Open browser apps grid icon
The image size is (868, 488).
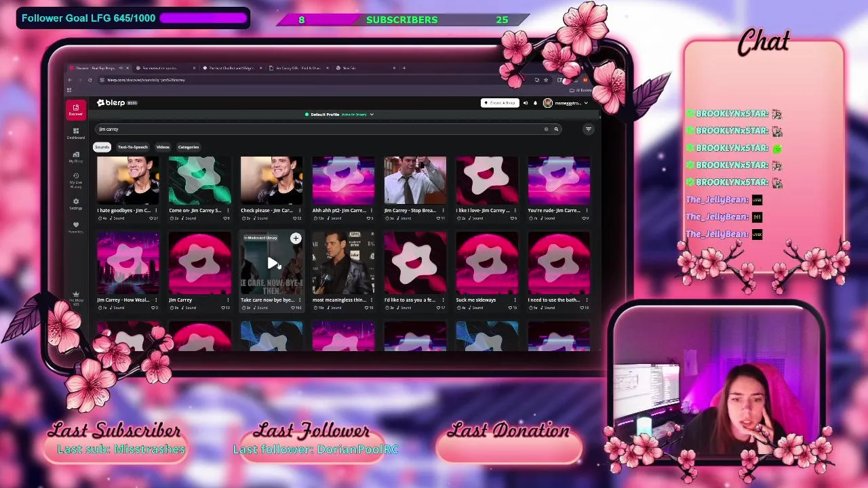[x=69, y=90]
